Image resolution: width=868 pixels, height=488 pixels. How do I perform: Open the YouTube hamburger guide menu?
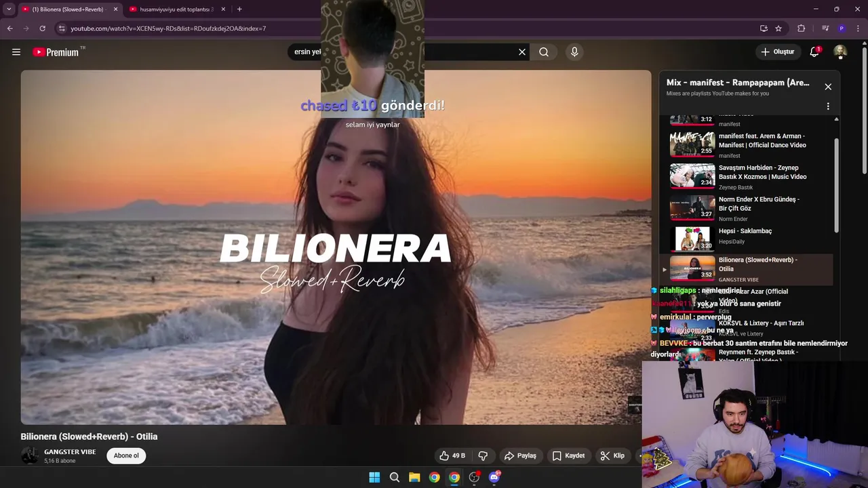tap(16, 52)
